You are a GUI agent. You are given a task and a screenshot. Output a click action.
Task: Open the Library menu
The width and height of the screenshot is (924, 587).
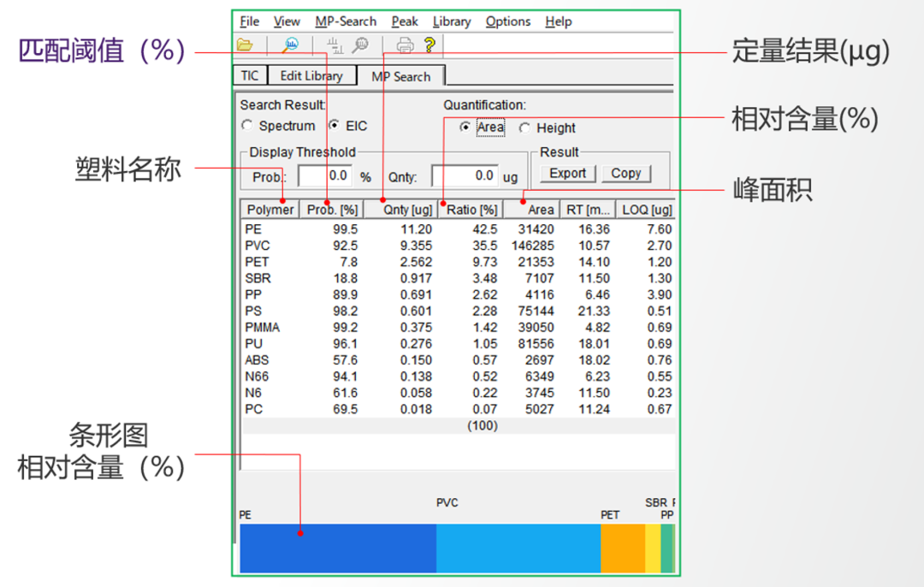[452, 21]
